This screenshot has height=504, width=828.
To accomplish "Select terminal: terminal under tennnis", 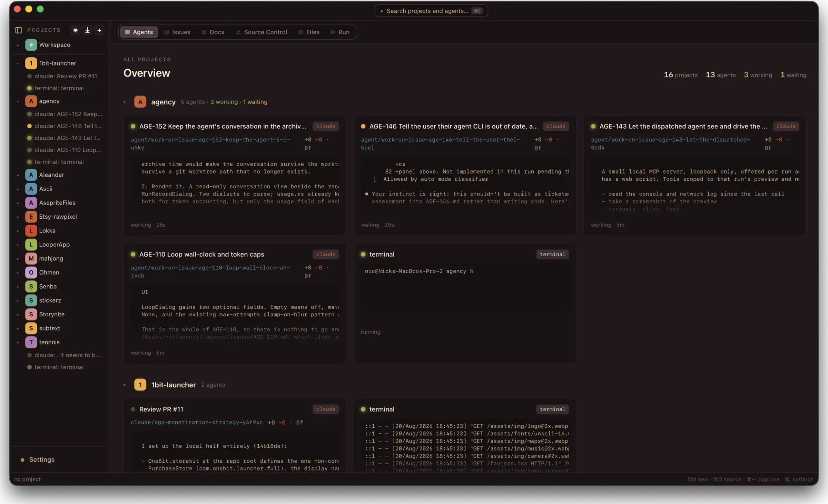I will [x=59, y=367].
